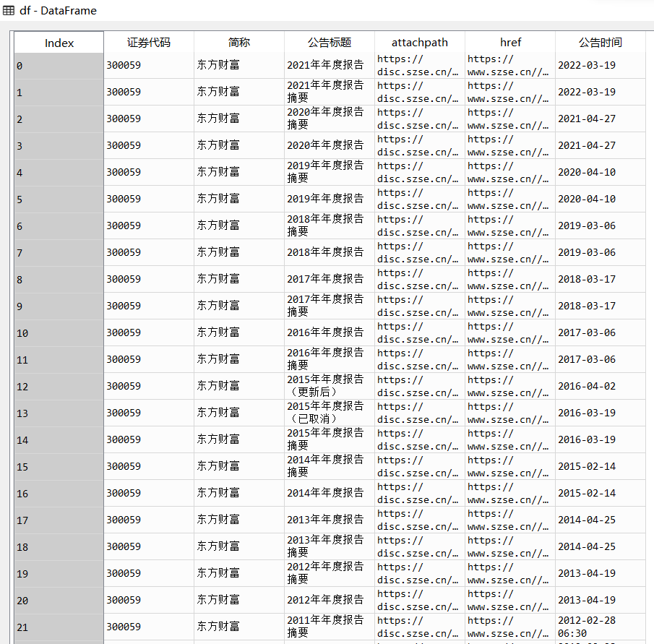Select the 2020年年度报告摘要 cell
Screen dimensions: 654x644
point(330,119)
